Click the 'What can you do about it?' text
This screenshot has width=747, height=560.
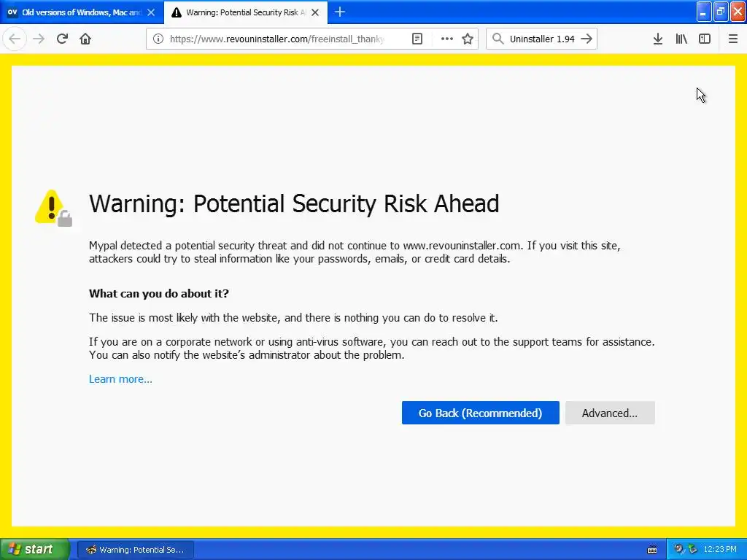(158, 293)
